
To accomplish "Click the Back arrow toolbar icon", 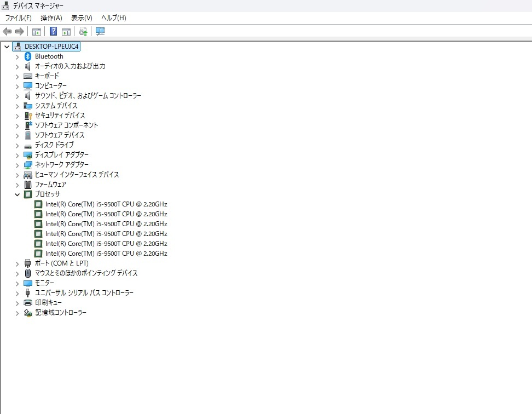I will (x=7, y=32).
